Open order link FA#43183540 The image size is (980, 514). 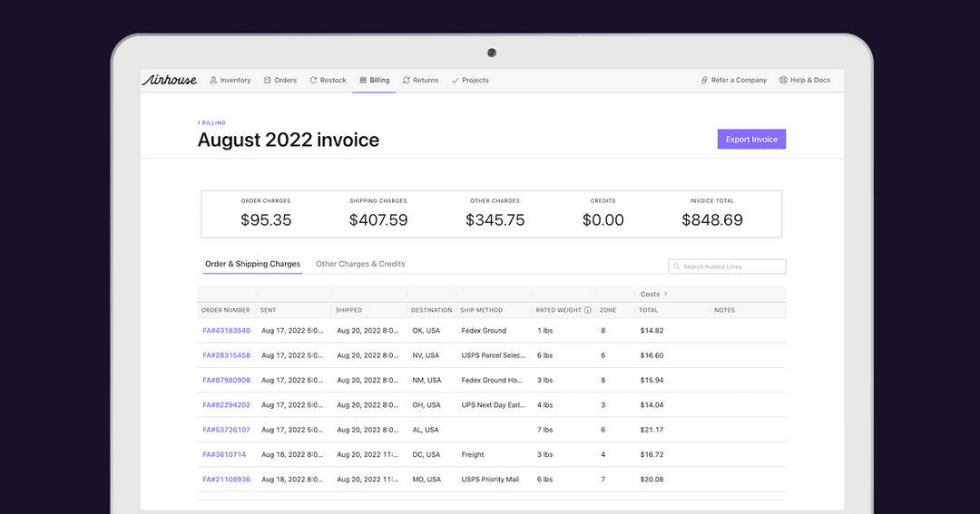(226, 330)
